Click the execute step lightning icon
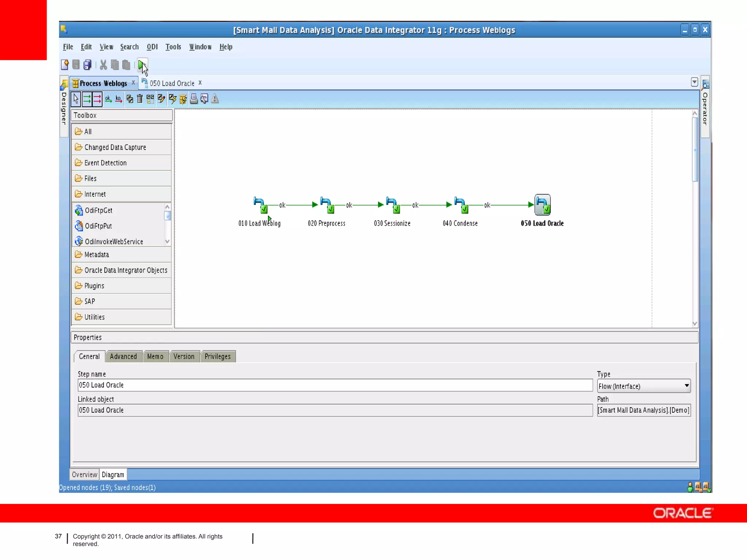 173,99
